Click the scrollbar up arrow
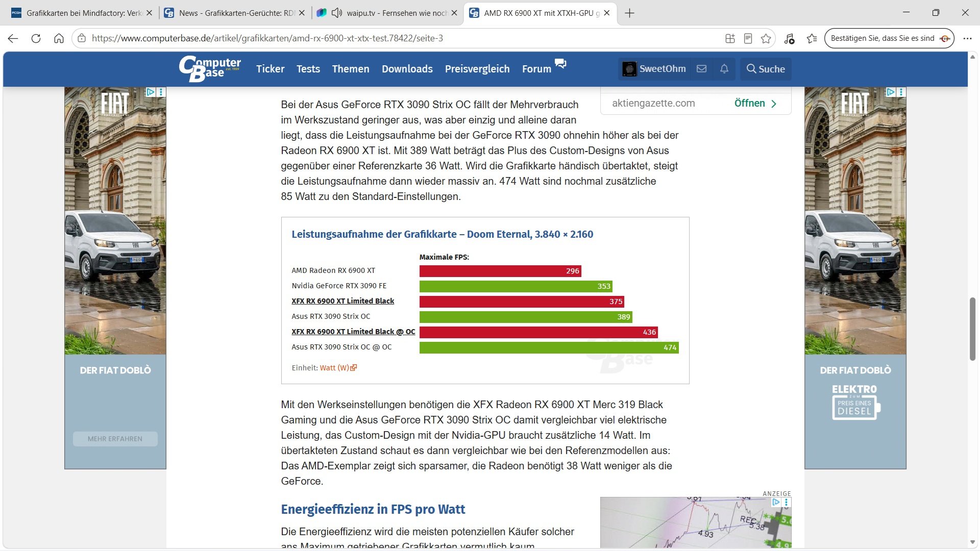Viewport: 980px width, 551px height. (x=972, y=56)
